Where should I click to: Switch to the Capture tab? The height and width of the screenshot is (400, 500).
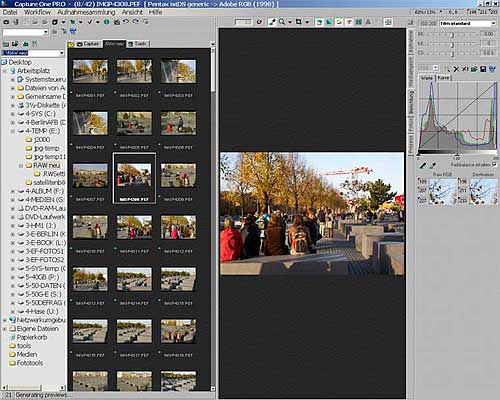click(x=88, y=44)
